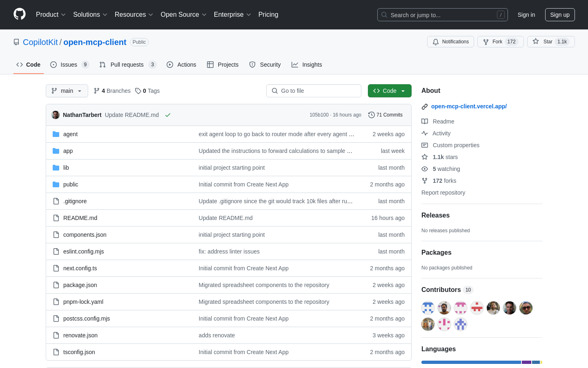Switch to the Code tab
Screen dimensions: 588x368
click(x=29, y=65)
